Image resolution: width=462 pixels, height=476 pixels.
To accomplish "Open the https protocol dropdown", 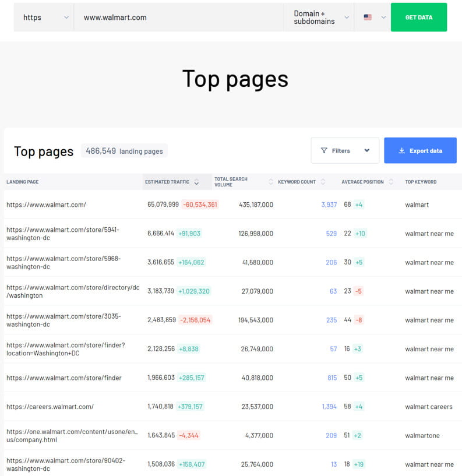I will pos(44,17).
